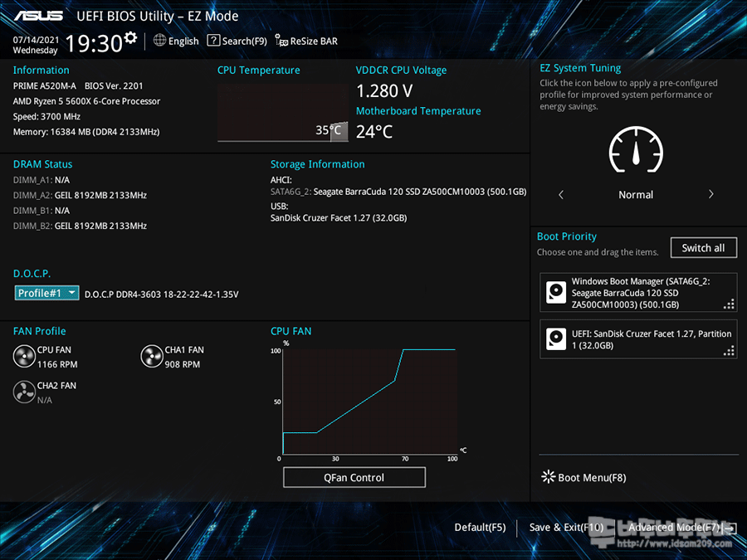Click DIMM_A2 GEIL 8192MB row
The height and width of the screenshot is (560, 747).
tap(80, 195)
